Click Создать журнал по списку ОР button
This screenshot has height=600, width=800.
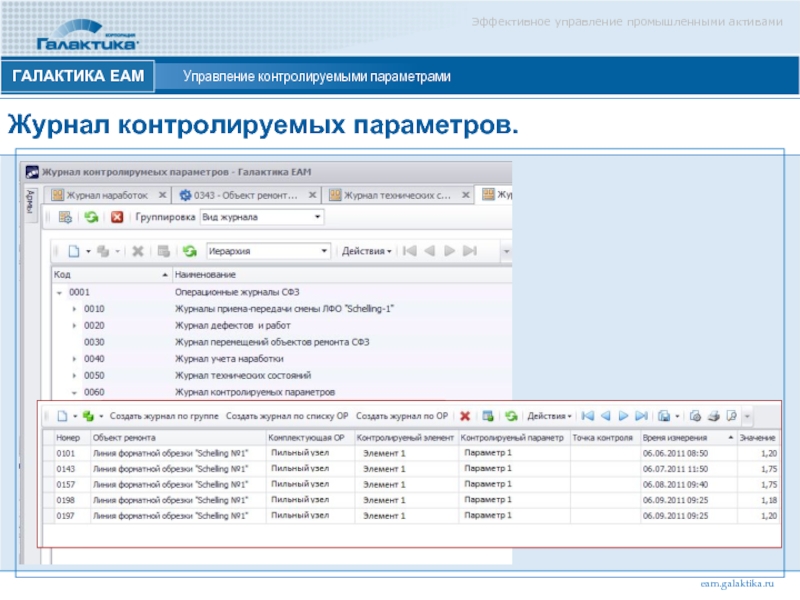pyautogui.click(x=287, y=415)
